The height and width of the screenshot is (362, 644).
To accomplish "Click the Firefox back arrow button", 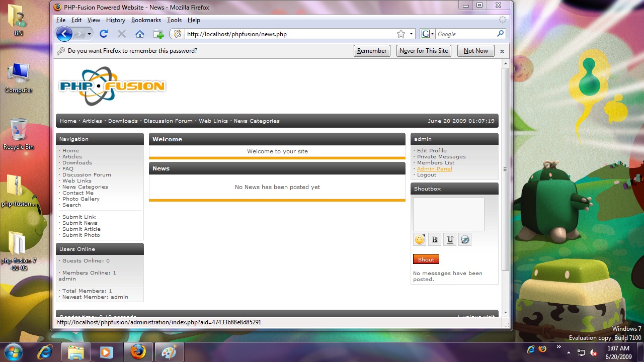I will pos(64,34).
